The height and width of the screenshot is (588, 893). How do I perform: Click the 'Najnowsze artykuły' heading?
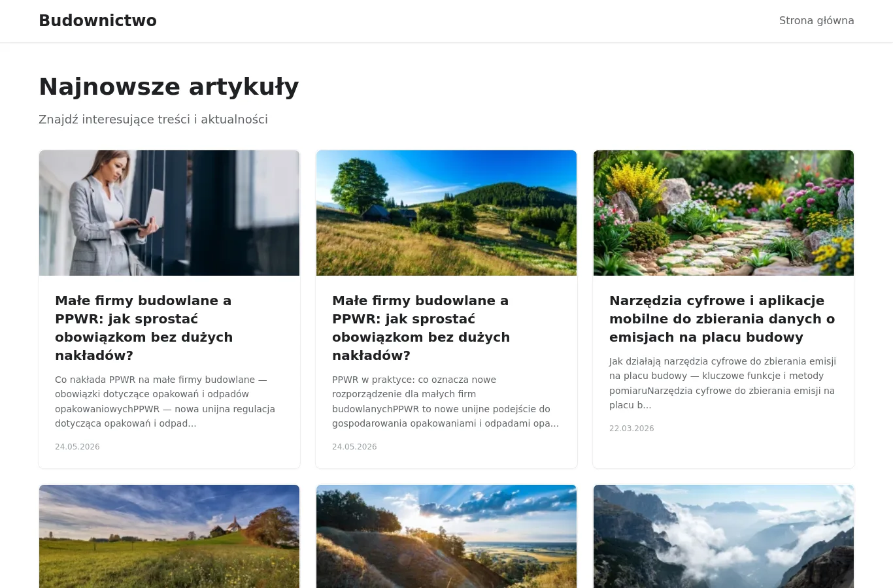pos(169,86)
